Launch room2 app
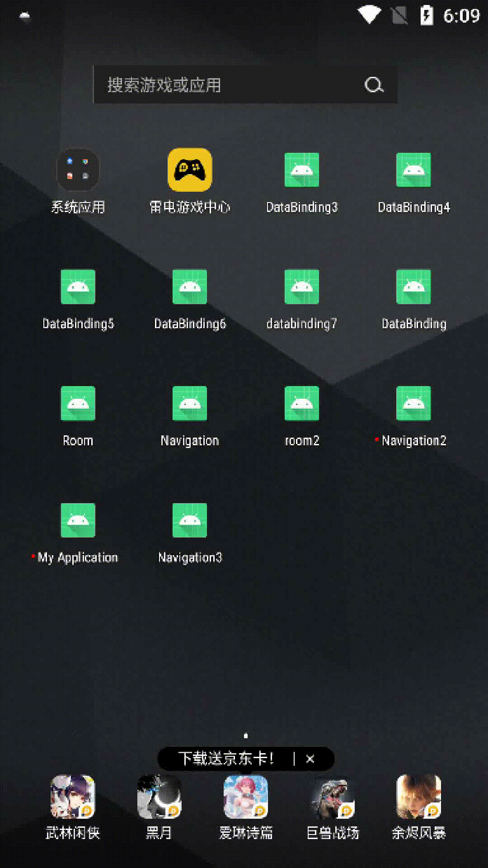This screenshot has width=488, height=868. (302, 403)
